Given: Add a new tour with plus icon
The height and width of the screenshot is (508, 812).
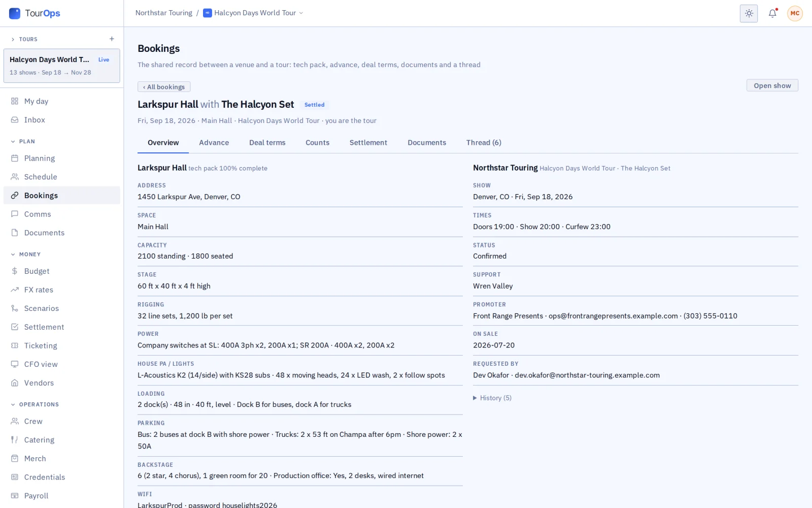Looking at the screenshot, I should (x=112, y=39).
